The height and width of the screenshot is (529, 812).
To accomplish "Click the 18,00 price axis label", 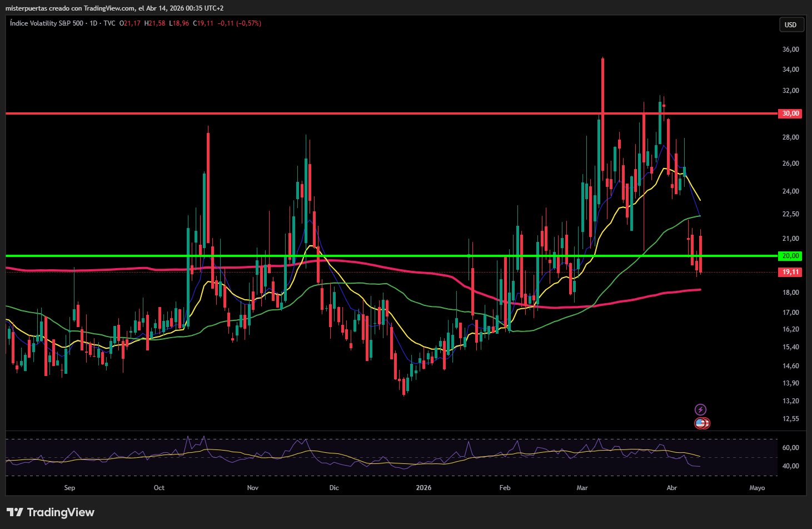I will click(790, 293).
